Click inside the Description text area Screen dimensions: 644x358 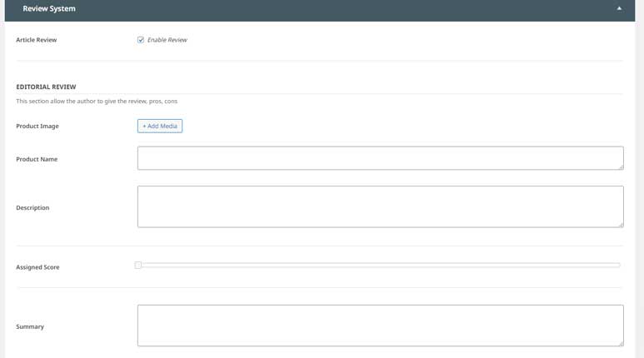click(380, 206)
